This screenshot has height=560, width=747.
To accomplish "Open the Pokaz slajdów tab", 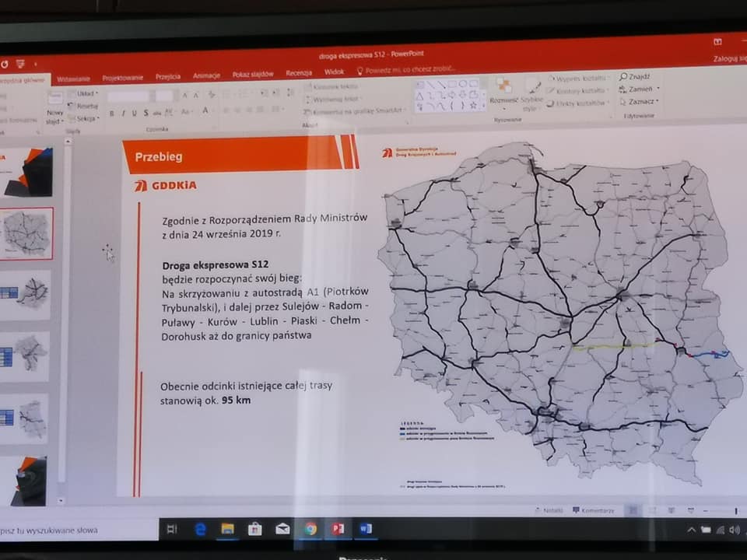I will tap(253, 75).
